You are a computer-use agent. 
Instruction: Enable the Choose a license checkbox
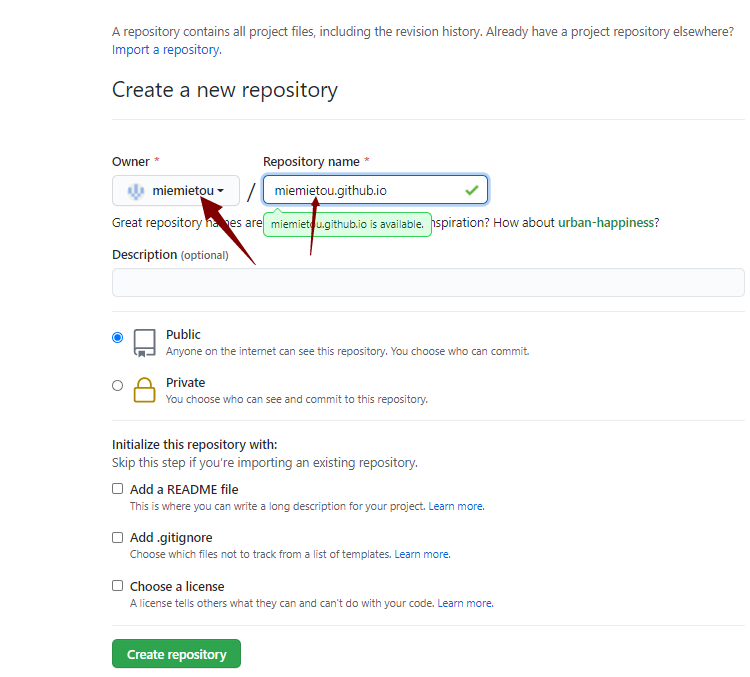pyautogui.click(x=117, y=585)
